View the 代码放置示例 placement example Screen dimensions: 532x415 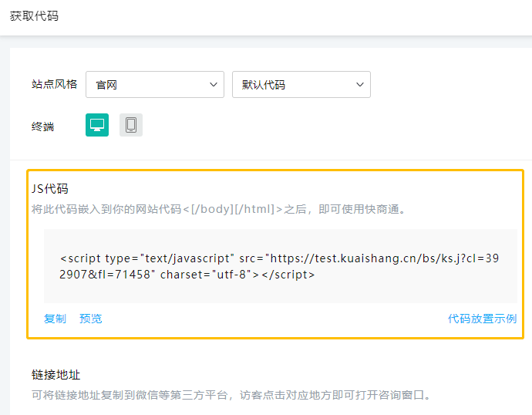[482, 319]
